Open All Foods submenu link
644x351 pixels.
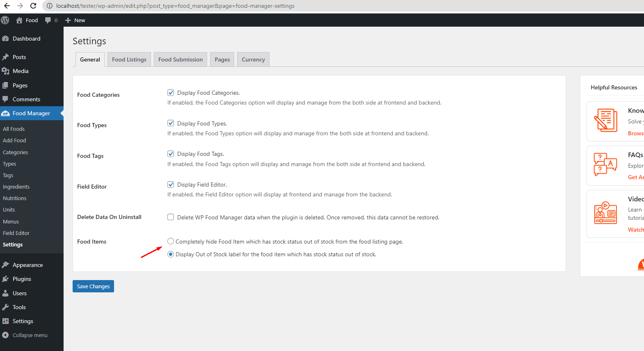coord(14,129)
